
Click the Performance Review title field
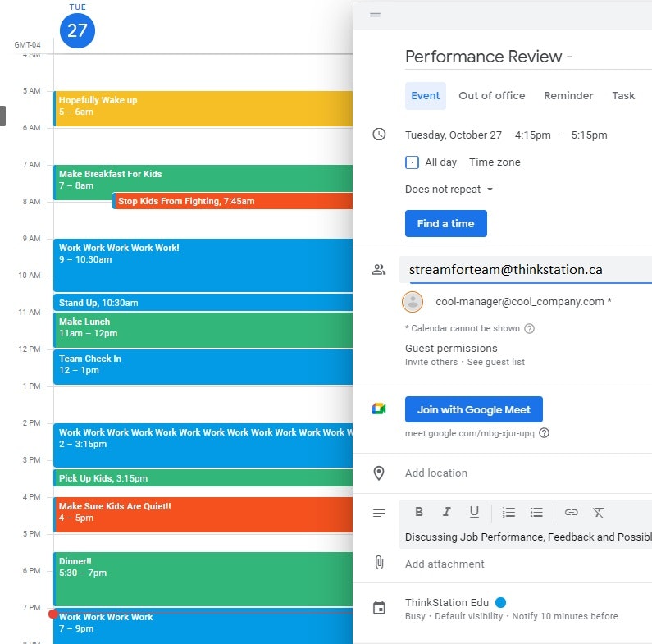click(528, 57)
